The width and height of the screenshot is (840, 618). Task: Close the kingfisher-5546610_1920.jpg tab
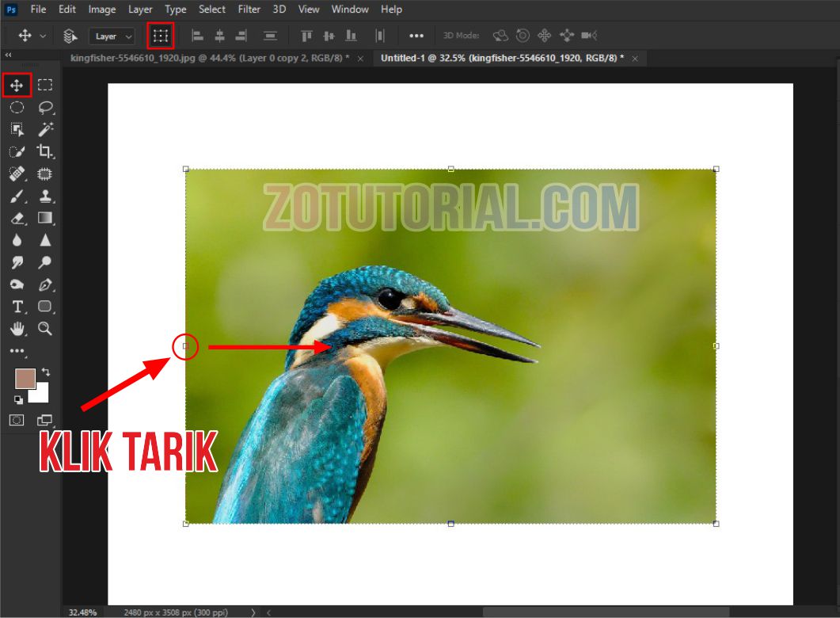coord(360,59)
